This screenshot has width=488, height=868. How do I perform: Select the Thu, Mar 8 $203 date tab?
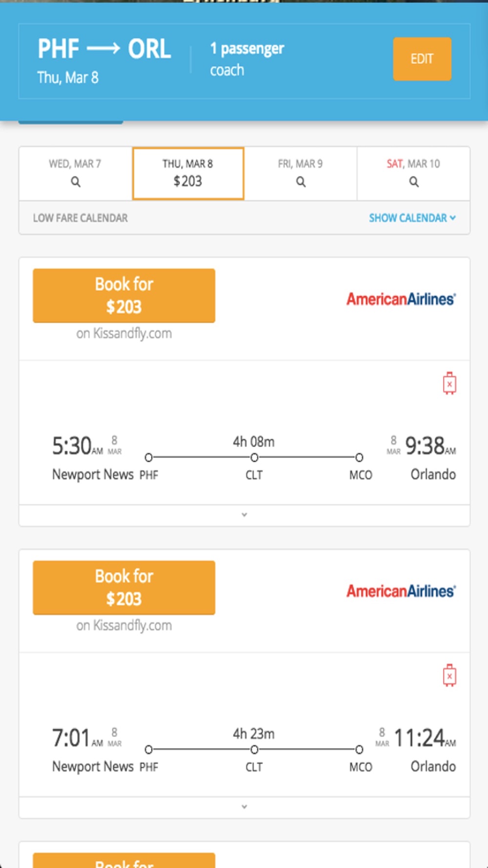point(188,173)
